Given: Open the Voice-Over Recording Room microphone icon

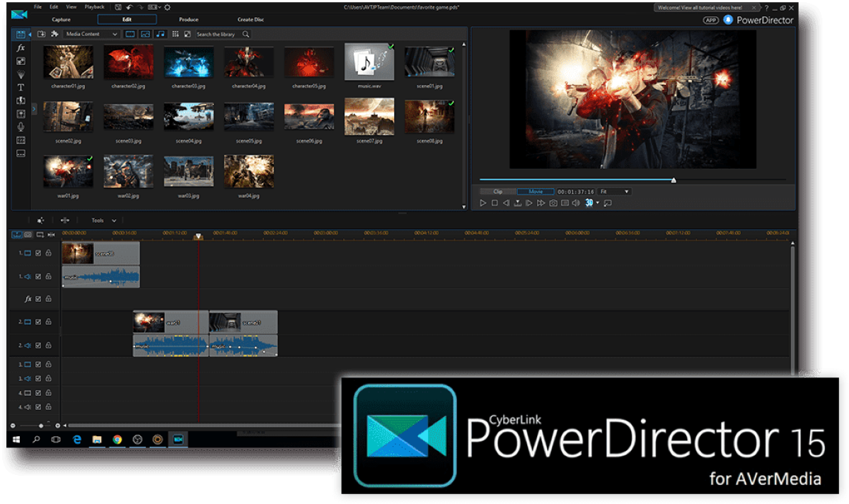Looking at the screenshot, I should [x=21, y=126].
